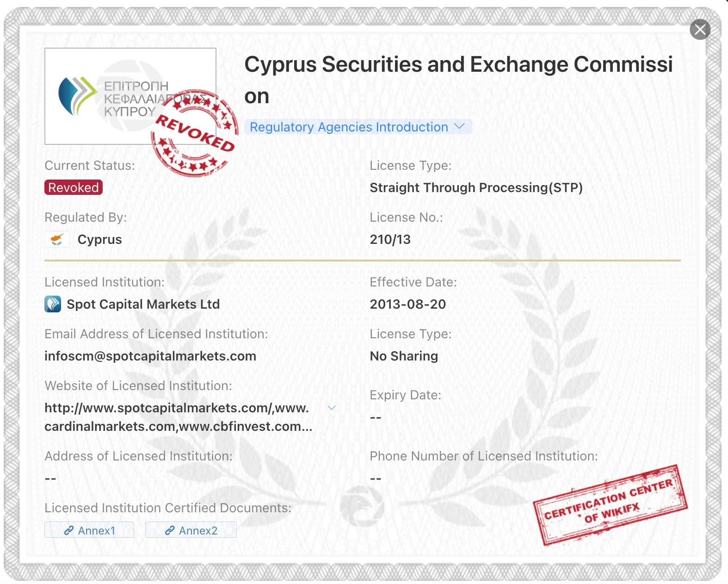Click the red REVOKED stamp
The height and width of the screenshot is (584, 728).
195,133
